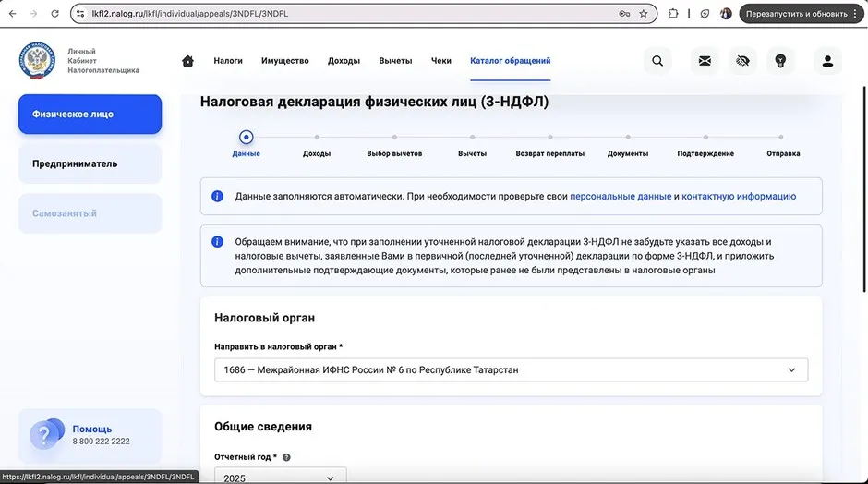Click the password key icon in address bar
Screen dimensions: 868x484
624,13
